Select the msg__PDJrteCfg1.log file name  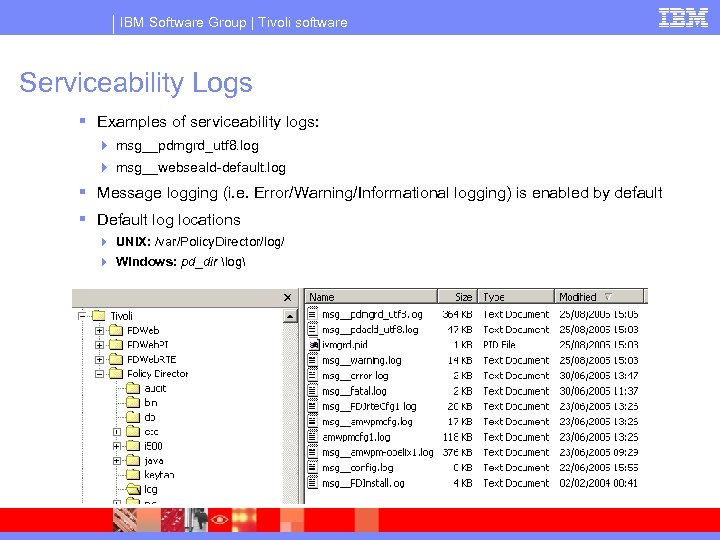pos(369,406)
